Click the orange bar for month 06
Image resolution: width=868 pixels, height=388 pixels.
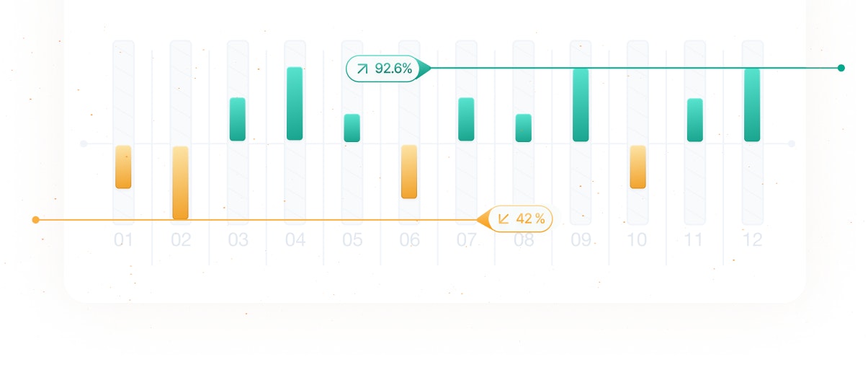[x=409, y=172]
